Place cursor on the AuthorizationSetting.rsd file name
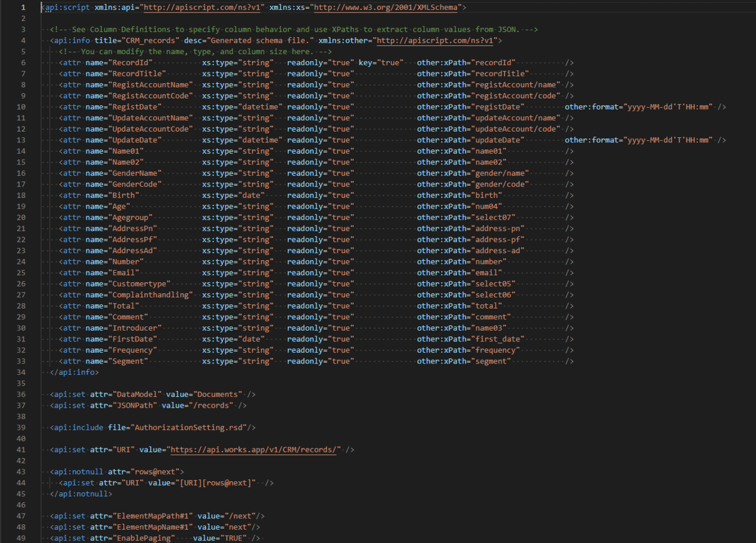 pyautogui.click(x=189, y=427)
